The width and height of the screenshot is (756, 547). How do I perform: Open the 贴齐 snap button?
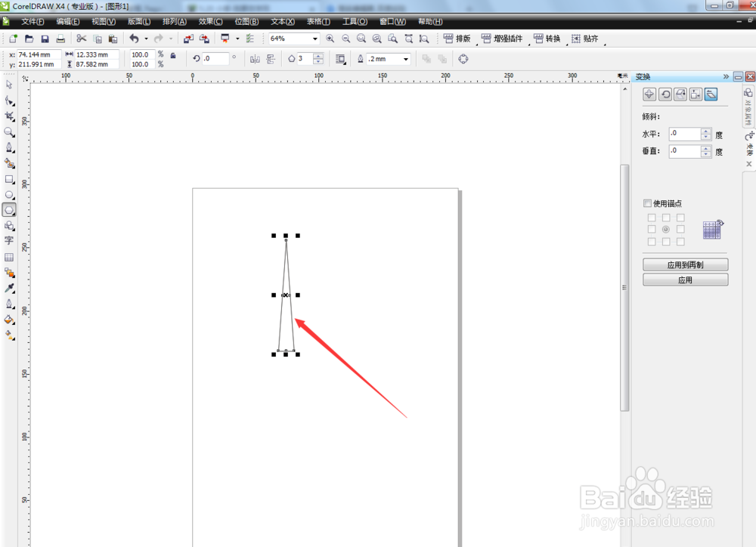[585, 39]
